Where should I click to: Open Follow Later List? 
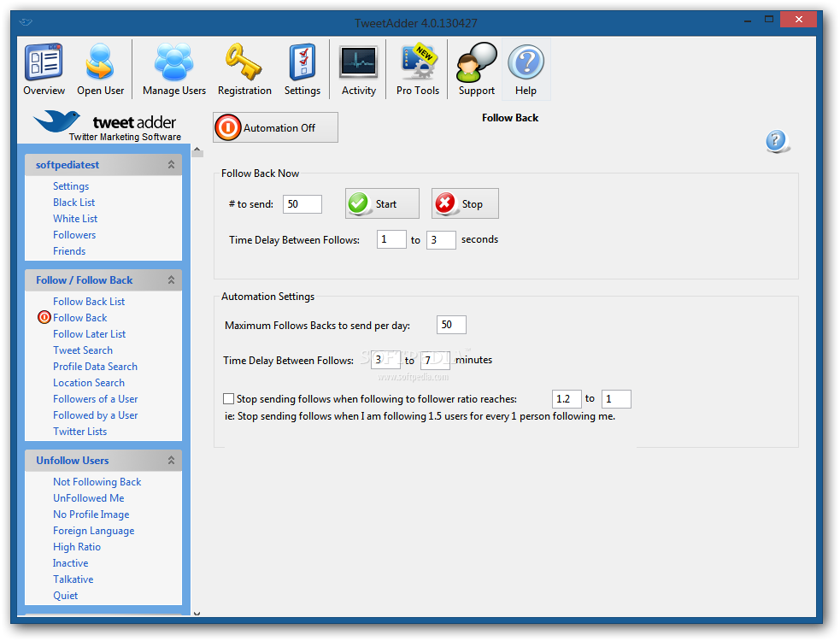[x=90, y=334]
